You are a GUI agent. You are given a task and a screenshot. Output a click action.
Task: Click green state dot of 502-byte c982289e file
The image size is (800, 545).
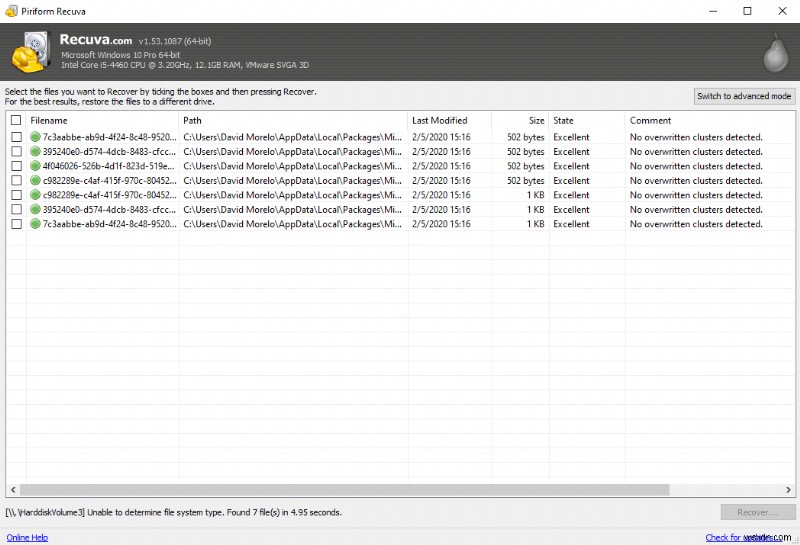click(35, 180)
